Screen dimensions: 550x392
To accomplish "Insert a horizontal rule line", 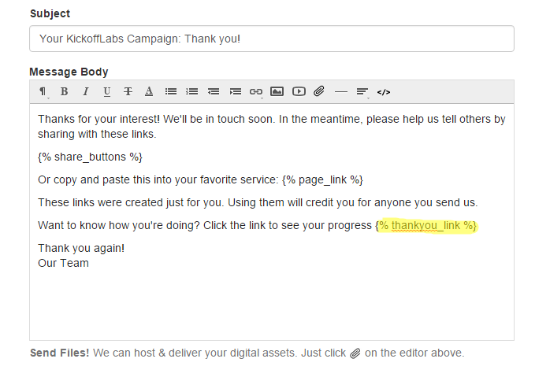I will pyautogui.click(x=341, y=92).
